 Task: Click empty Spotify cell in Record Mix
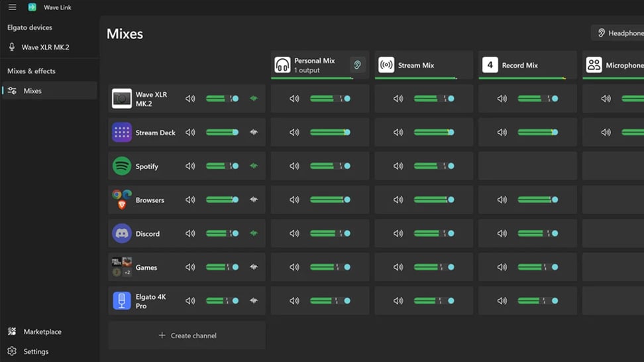[x=527, y=166]
